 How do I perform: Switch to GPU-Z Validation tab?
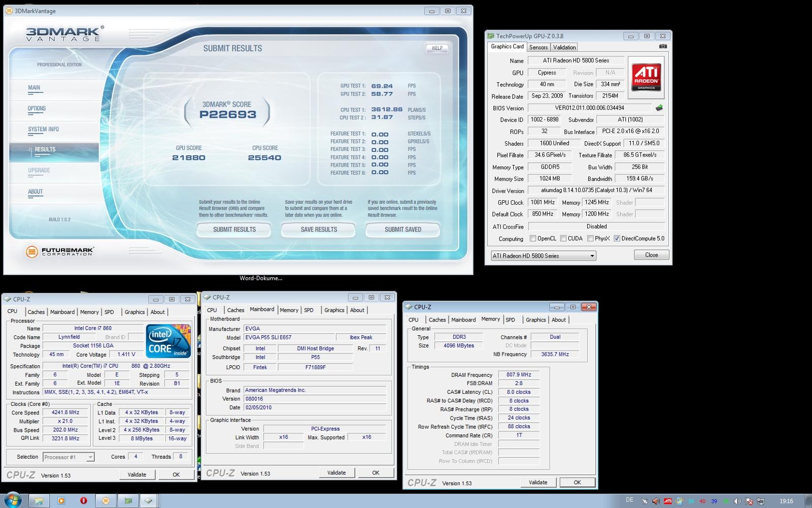(564, 47)
